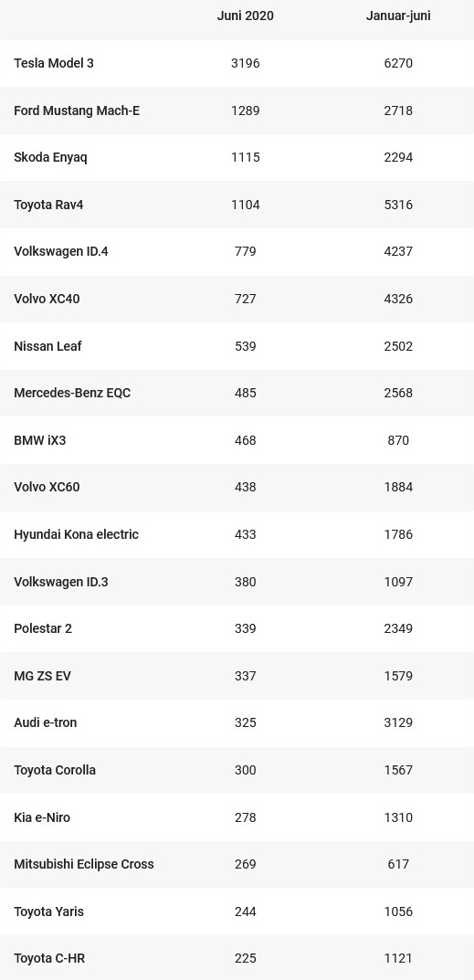
Task: Click Toyota Rav4 June value 1104
Action: click(245, 205)
